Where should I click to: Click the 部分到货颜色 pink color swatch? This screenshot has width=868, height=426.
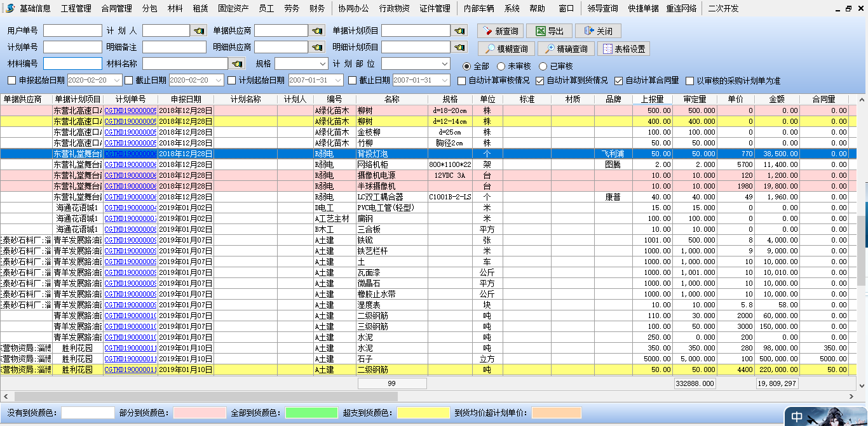click(199, 413)
